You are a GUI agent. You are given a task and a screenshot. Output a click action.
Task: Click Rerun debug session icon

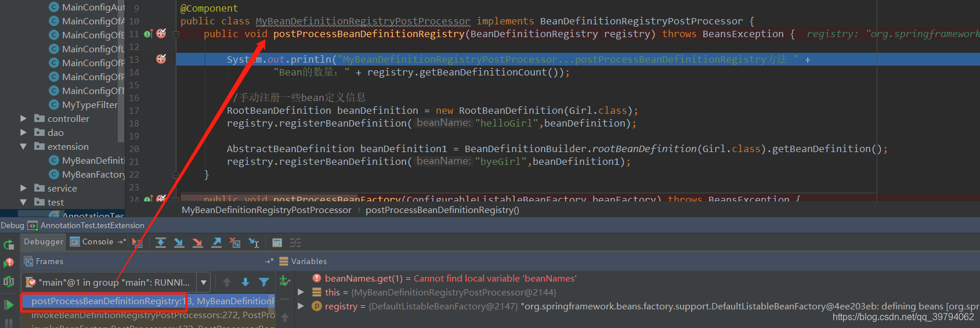[x=9, y=244]
